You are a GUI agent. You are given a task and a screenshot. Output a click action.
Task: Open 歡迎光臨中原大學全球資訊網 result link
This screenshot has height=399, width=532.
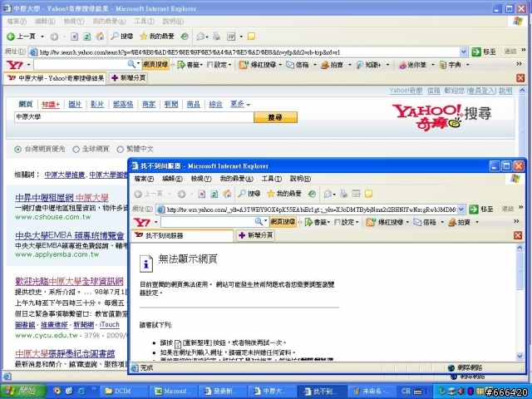pyautogui.click(x=69, y=281)
